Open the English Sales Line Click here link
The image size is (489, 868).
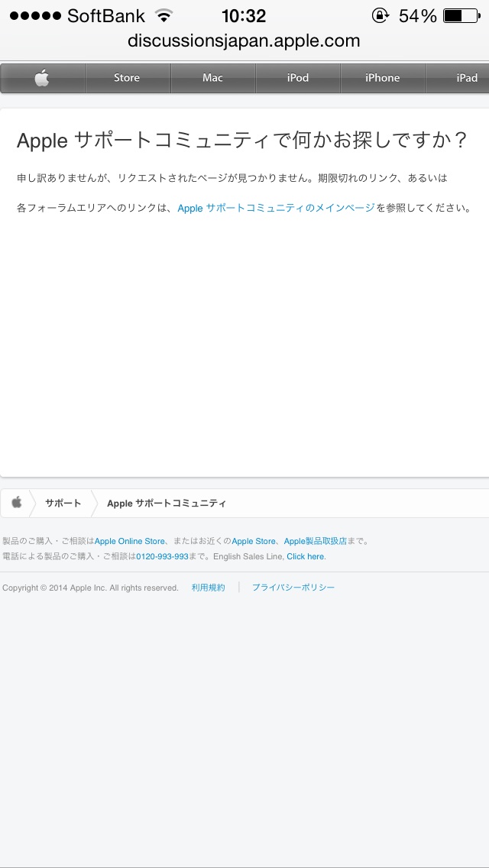(x=306, y=556)
